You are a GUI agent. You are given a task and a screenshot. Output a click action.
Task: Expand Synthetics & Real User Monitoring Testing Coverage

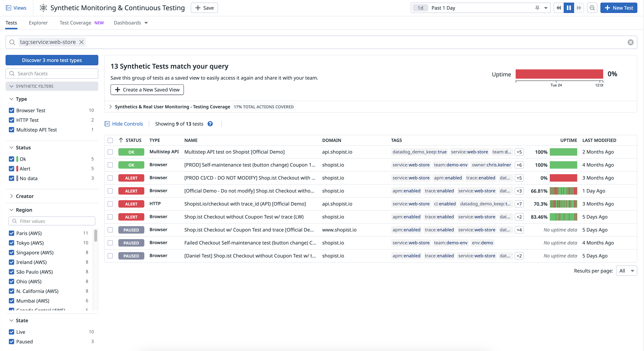[x=111, y=107]
